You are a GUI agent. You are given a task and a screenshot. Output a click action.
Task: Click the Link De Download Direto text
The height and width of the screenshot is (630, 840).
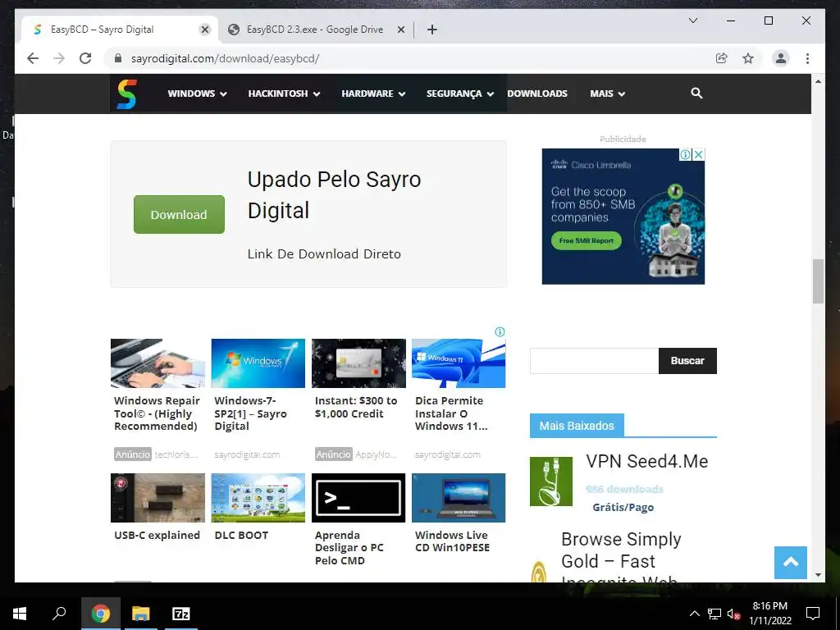tap(324, 254)
